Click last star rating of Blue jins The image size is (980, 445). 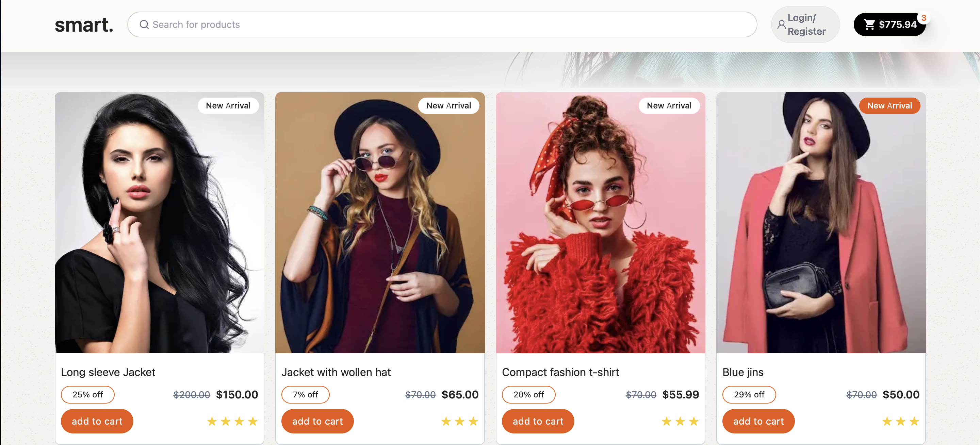click(914, 421)
